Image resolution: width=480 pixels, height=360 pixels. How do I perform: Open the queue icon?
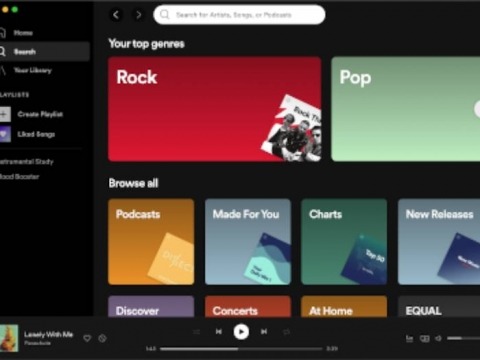[409, 339]
